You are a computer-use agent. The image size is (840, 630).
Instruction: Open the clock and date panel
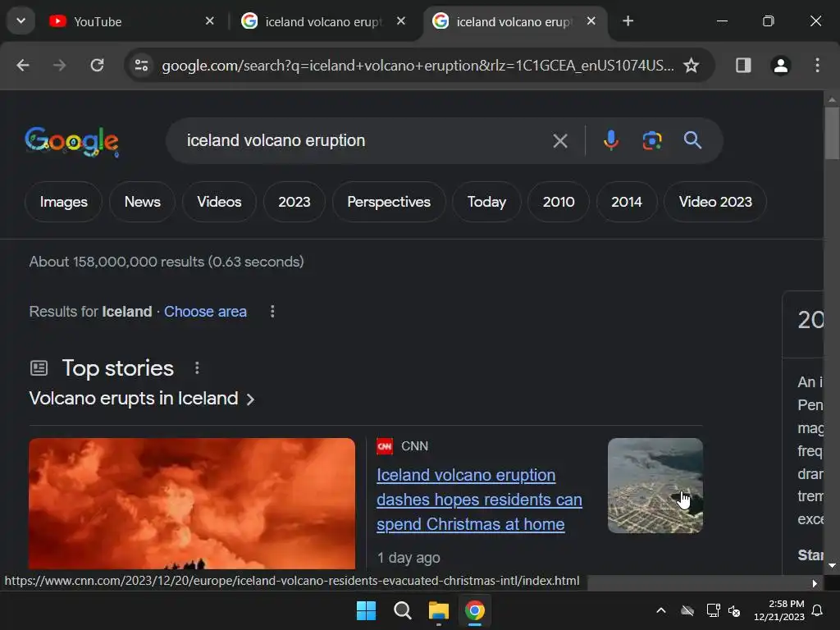[779, 610]
